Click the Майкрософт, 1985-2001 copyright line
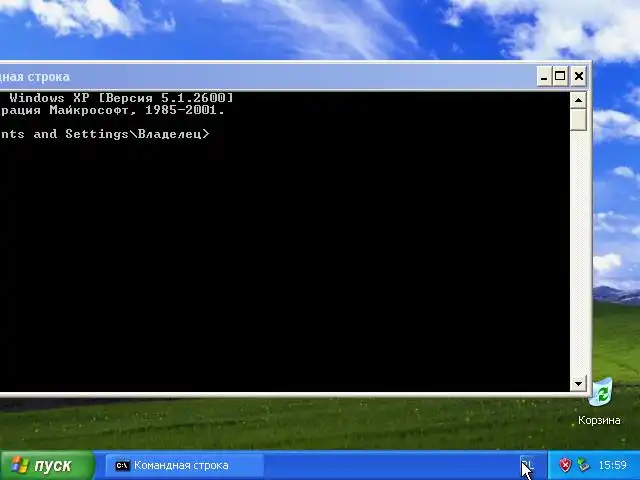This screenshot has width=640, height=480. pyautogui.click(x=112, y=110)
